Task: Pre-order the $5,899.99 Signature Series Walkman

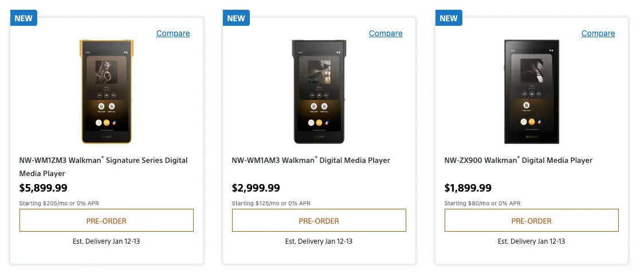Action: pyautogui.click(x=107, y=220)
